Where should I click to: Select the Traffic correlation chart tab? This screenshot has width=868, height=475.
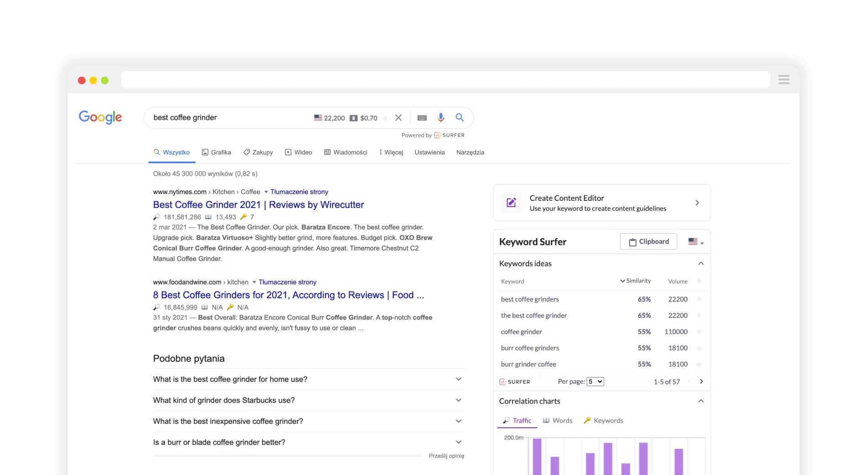[517, 421]
